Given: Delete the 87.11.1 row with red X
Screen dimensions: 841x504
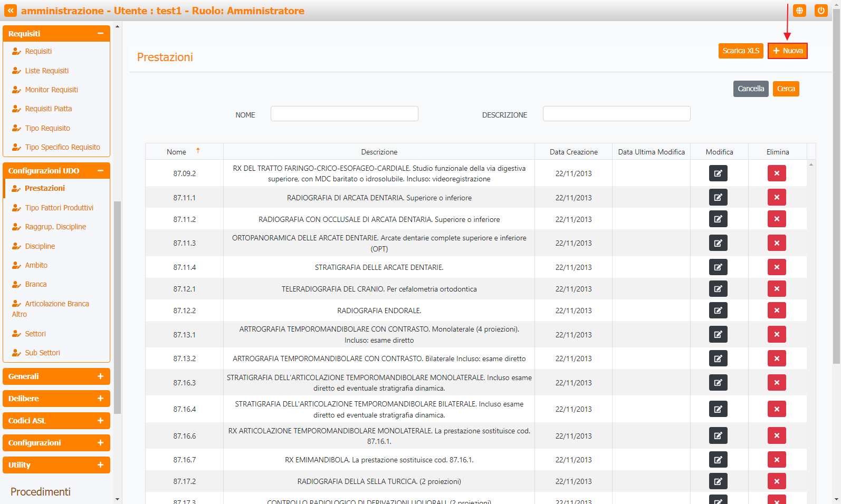Looking at the screenshot, I should (777, 198).
